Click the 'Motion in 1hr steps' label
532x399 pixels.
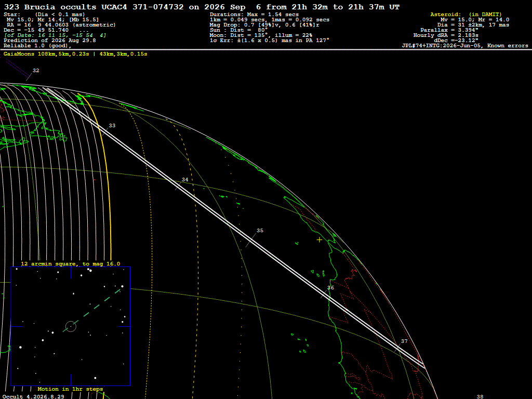tap(70, 389)
